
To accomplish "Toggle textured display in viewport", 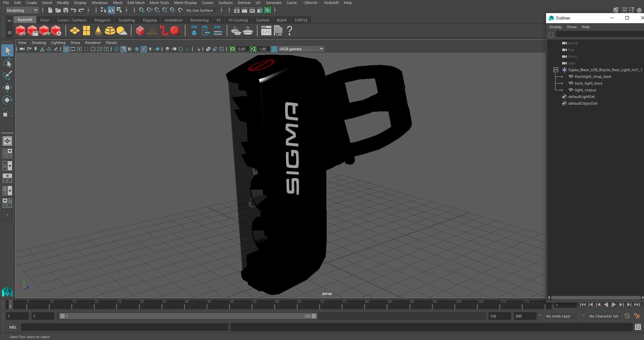I will click(144, 49).
